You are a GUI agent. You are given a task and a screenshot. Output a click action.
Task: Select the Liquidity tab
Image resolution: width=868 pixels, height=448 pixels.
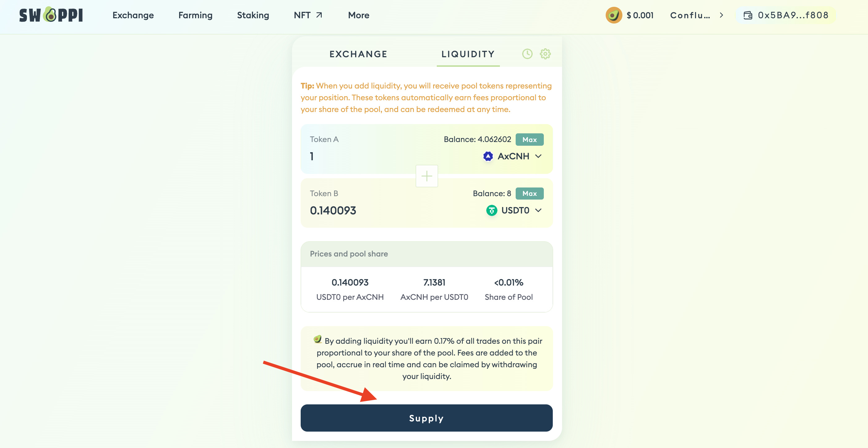pos(468,54)
